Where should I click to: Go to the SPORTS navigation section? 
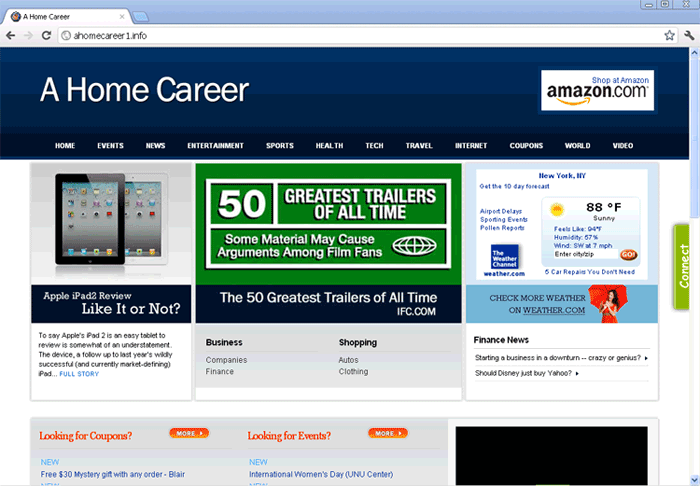(x=280, y=146)
